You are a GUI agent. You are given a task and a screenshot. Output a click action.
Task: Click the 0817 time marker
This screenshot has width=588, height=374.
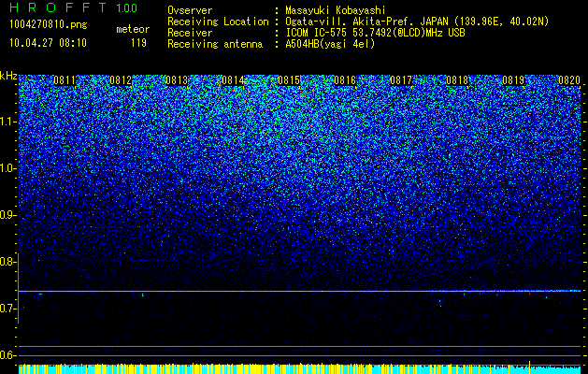[401, 80]
